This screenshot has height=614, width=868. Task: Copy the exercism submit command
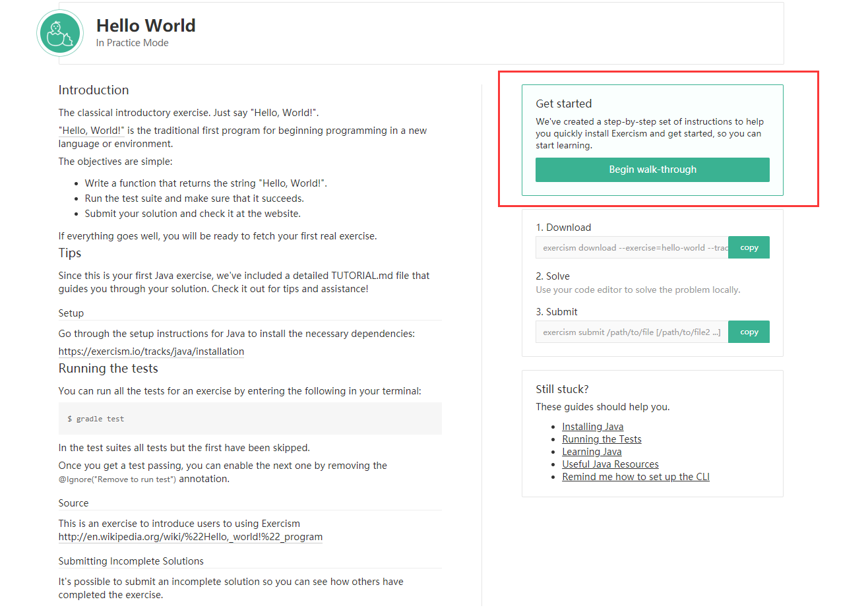tap(749, 332)
